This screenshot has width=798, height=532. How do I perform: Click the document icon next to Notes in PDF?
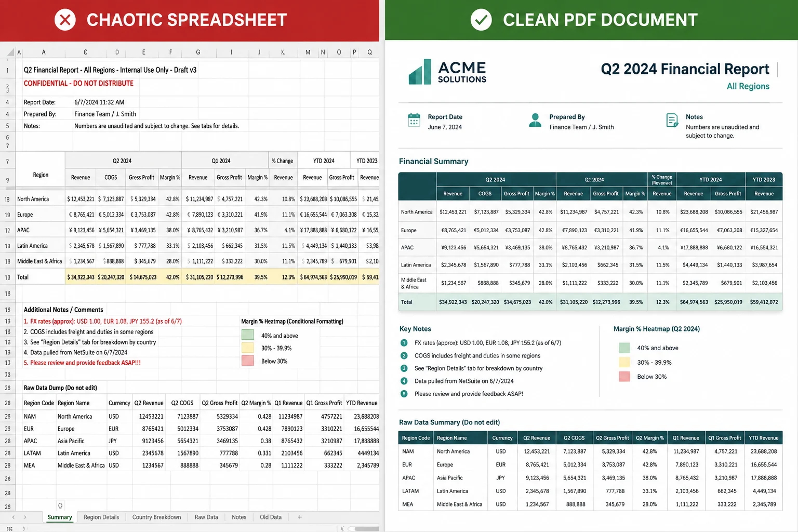[672, 120]
